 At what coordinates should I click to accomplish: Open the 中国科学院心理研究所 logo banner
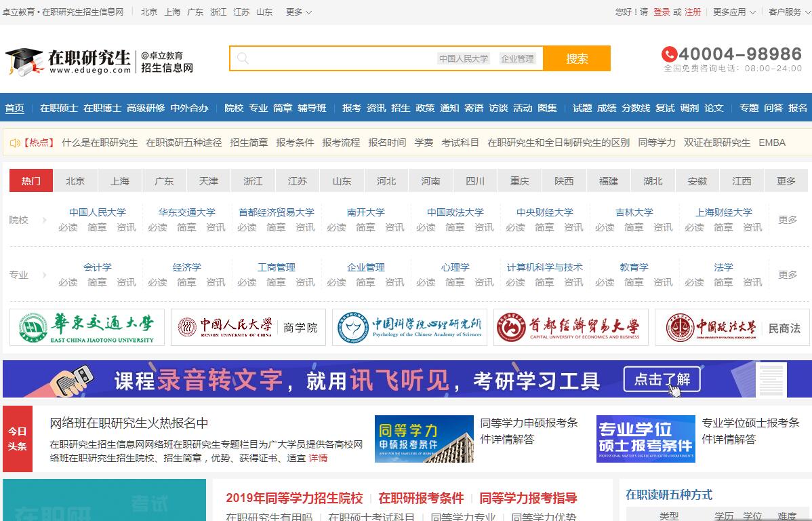(x=409, y=328)
